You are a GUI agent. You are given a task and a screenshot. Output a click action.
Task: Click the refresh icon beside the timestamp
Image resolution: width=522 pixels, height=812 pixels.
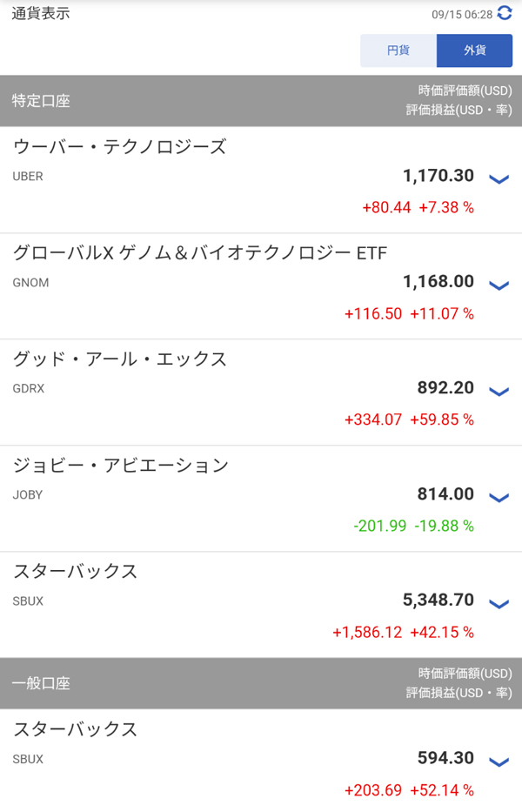pos(505,14)
